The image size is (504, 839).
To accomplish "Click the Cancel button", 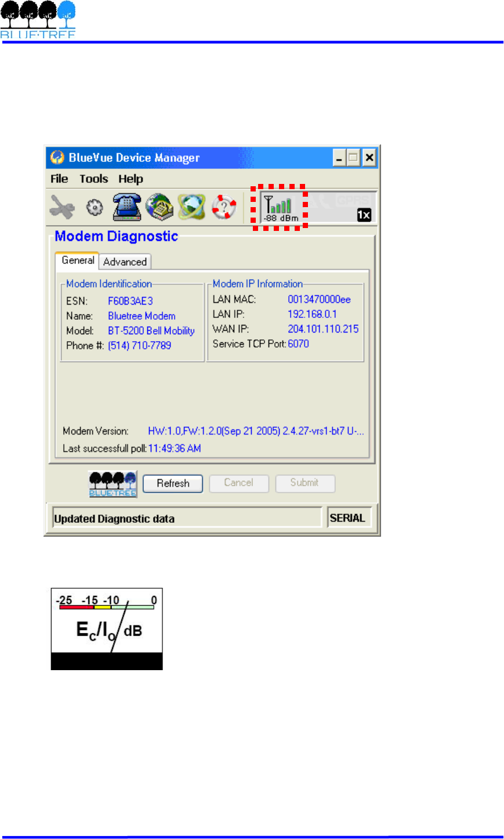I will pyautogui.click(x=238, y=483).
